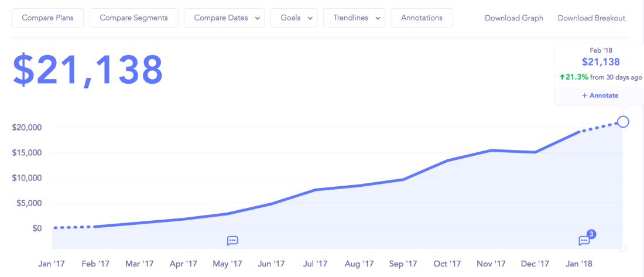Click the $20,000 y-axis label
The width and height of the screenshot is (644, 277).
tap(28, 128)
